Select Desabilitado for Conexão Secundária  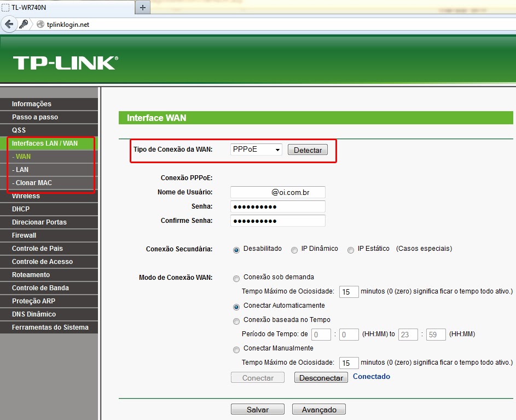pyautogui.click(x=236, y=249)
